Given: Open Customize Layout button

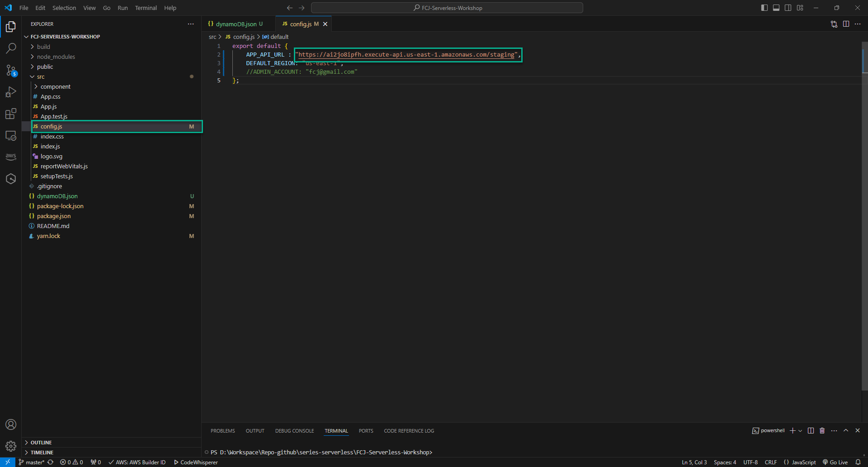Looking at the screenshot, I should (x=800, y=8).
